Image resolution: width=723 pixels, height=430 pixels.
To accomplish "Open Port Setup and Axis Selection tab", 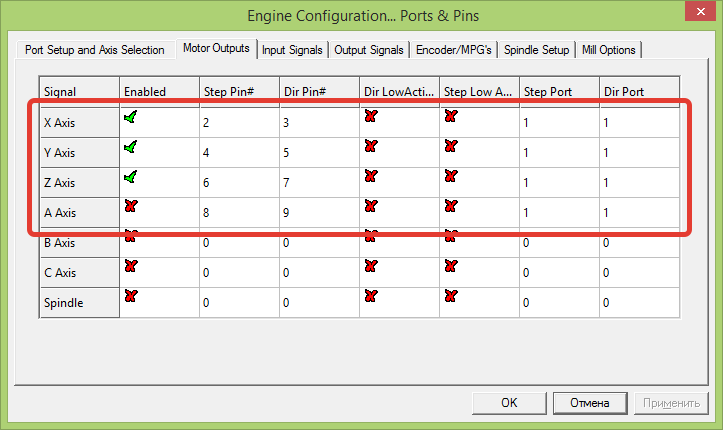I will click(94, 50).
